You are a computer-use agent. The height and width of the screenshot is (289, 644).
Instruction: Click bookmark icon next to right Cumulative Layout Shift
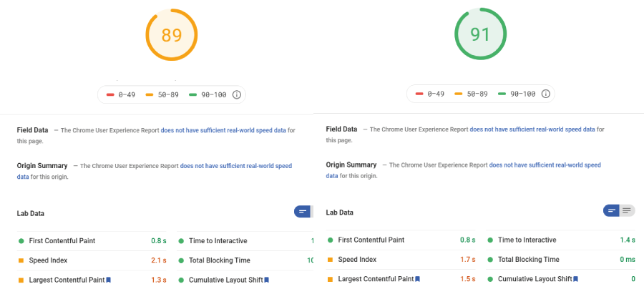point(576,279)
